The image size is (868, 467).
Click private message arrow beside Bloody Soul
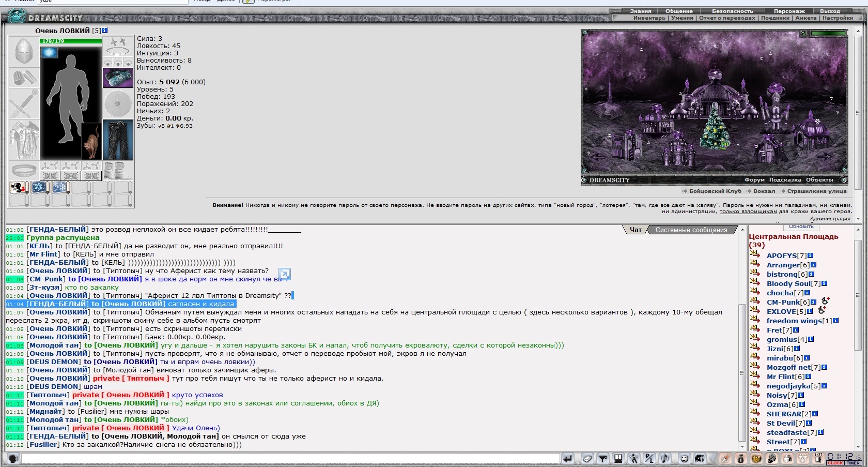coord(755,283)
